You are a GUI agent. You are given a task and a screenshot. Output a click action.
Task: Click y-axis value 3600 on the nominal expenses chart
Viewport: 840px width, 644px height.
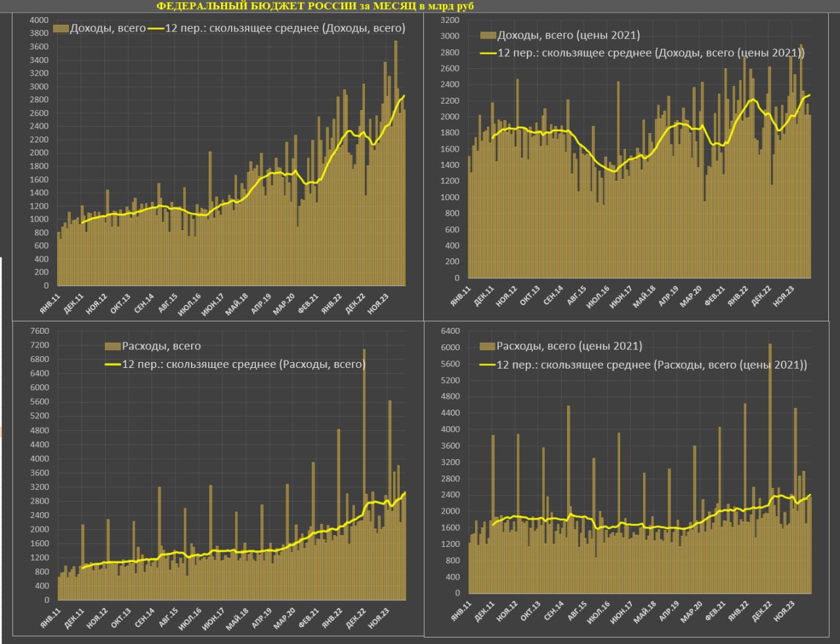(x=39, y=473)
